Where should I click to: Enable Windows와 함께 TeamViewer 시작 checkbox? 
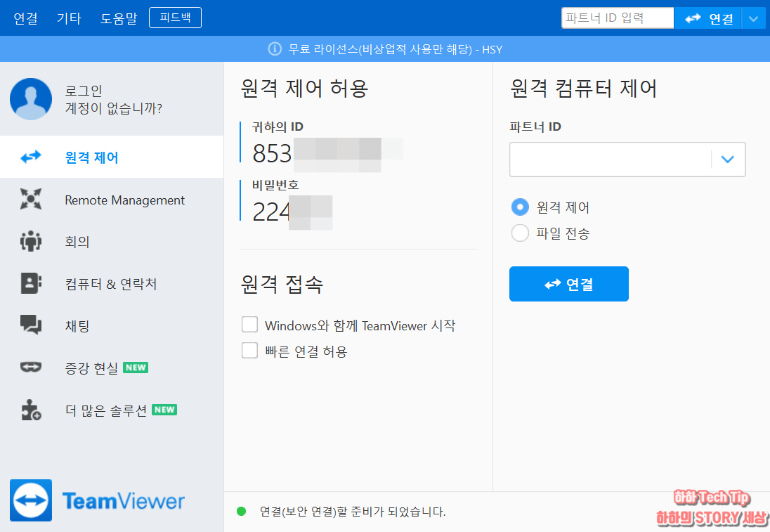point(249,325)
